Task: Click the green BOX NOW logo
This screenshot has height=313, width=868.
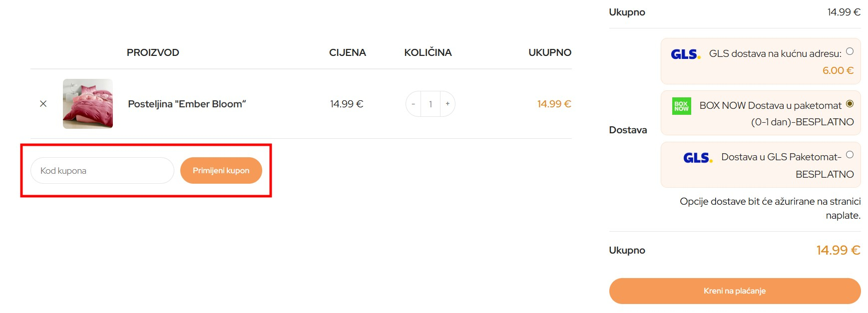Action: [682, 106]
